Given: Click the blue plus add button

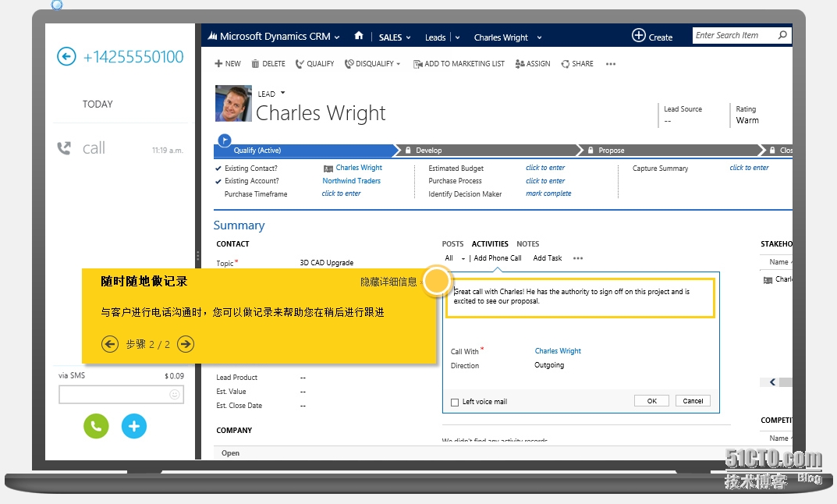Looking at the screenshot, I should pos(134,425).
